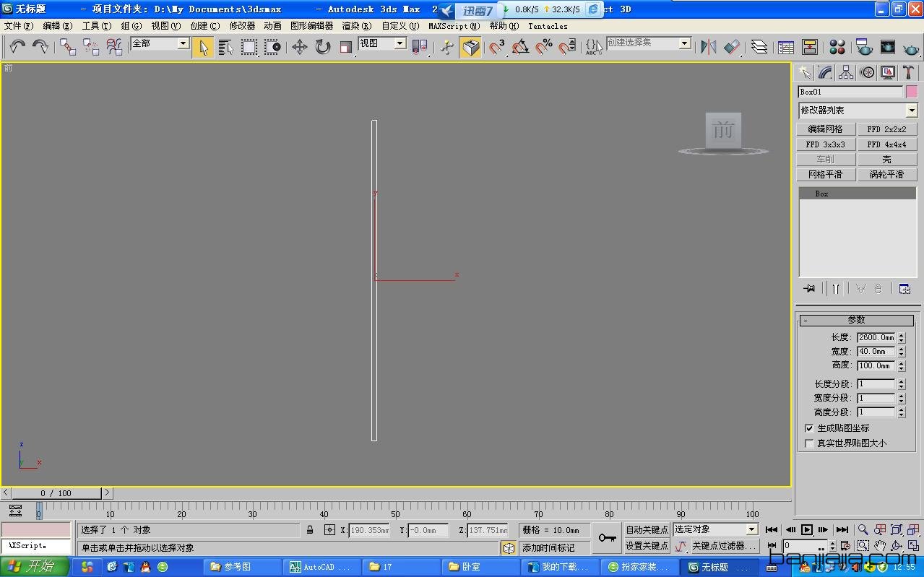Toggle 自动关键点 auto key mode

[647, 530]
